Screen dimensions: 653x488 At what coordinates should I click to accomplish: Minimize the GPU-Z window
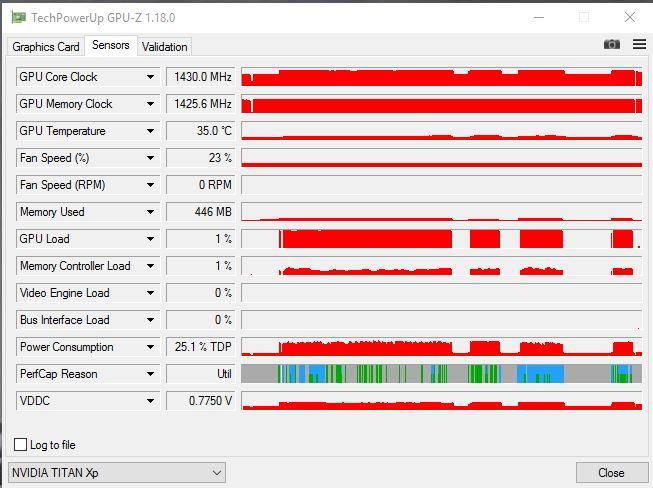(539, 17)
